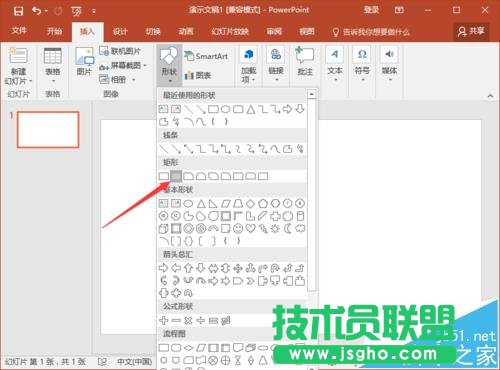Add a comment with 批注
500x370 pixels.
coord(305,61)
